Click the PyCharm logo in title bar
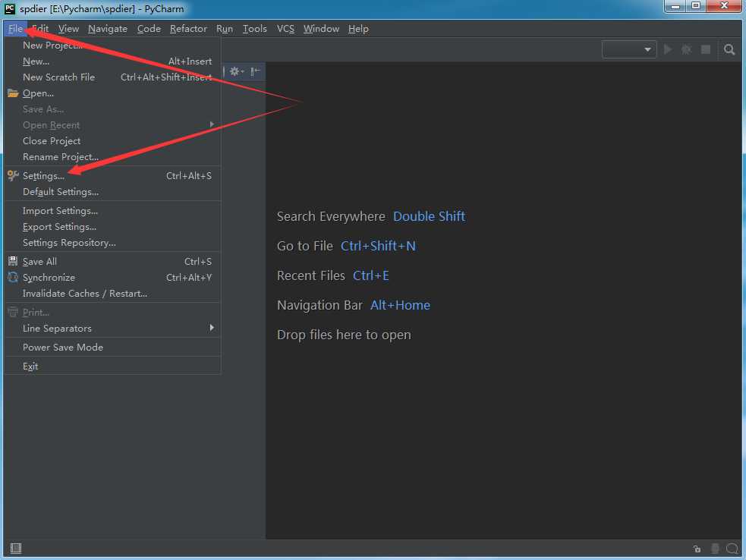Viewport: 746px width, 560px height. point(10,8)
